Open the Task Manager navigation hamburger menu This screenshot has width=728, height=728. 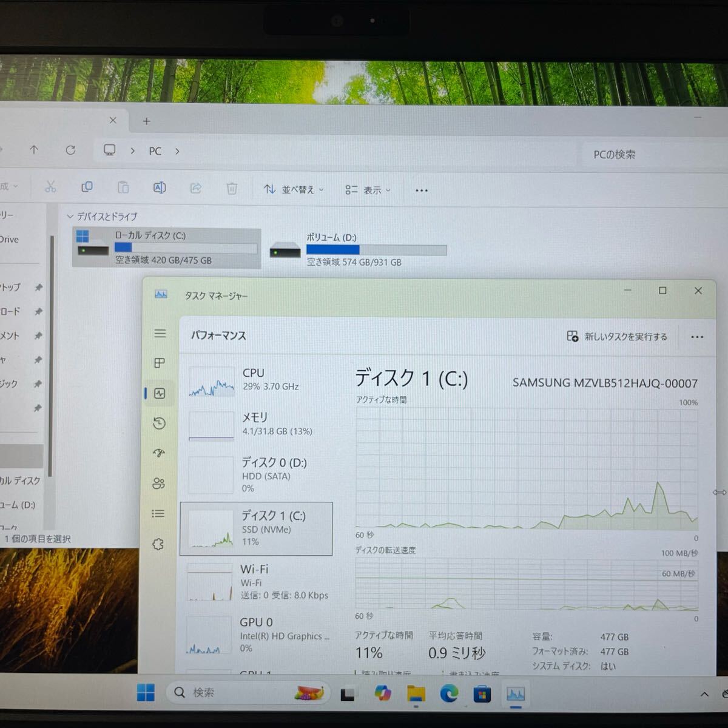(160, 333)
